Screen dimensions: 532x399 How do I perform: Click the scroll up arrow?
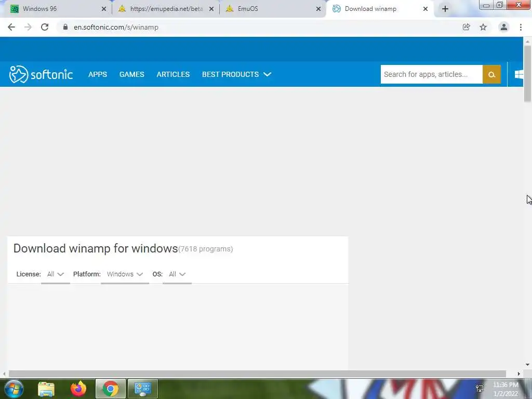point(527,42)
